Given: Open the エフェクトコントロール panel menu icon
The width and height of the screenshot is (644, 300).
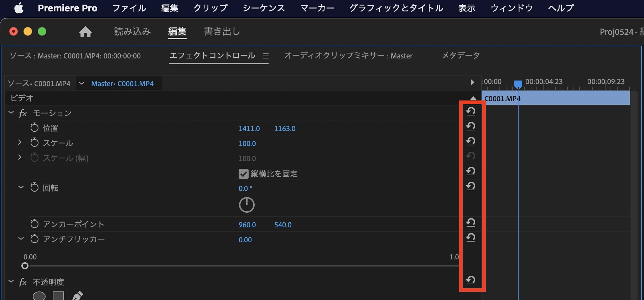Looking at the screenshot, I should click(266, 56).
